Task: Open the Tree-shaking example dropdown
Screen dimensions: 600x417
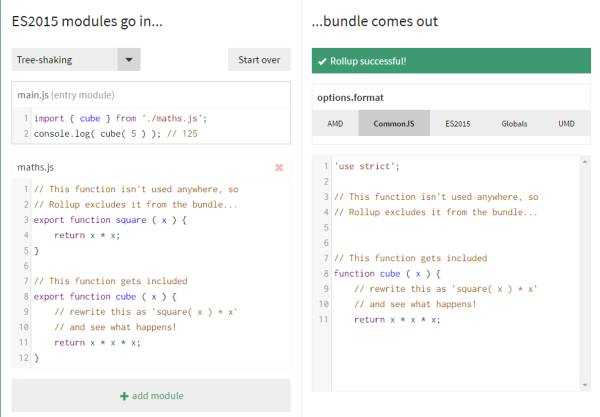Action: click(x=65, y=59)
